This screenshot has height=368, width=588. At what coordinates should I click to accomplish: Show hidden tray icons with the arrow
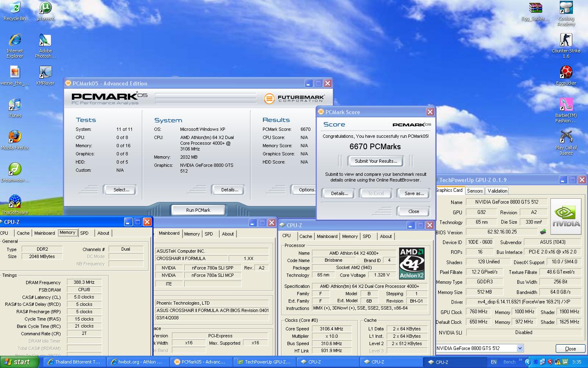point(528,362)
